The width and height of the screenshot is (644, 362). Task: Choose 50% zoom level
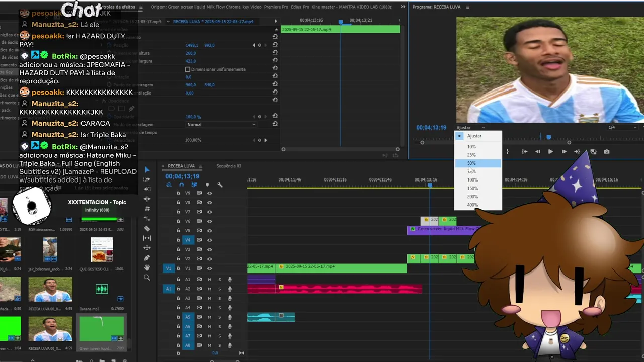(x=478, y=163)
